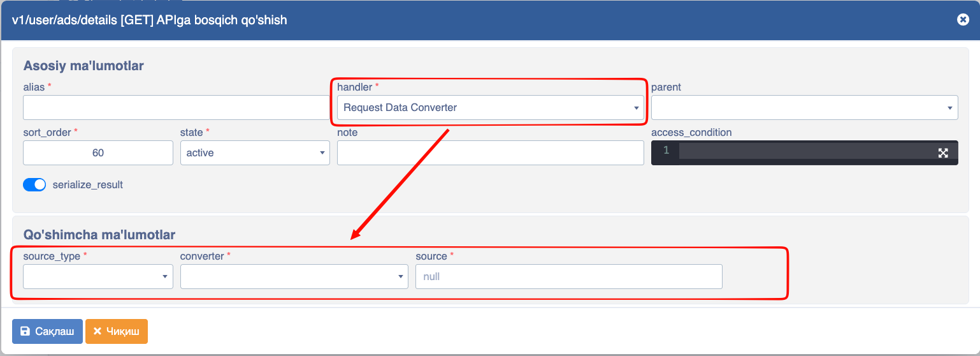Expand the access_condition editor to fullscreen
The width and height of the screenshot is (980, 356).
coord(944,153)
